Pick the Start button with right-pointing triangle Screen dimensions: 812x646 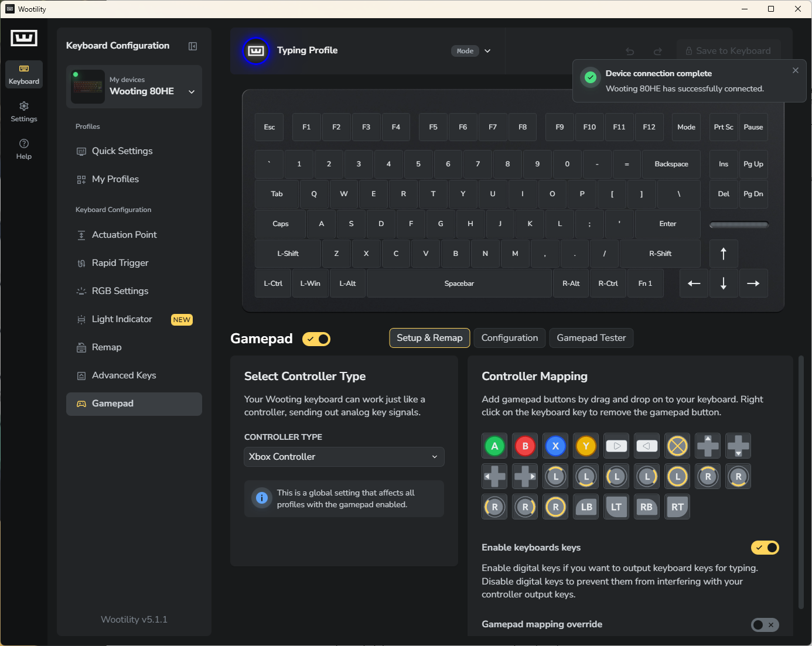pos(617,446)
